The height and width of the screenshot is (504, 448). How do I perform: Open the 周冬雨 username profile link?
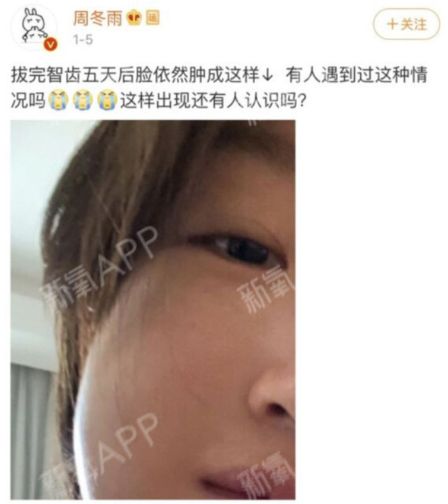click(x=98, y=18)
